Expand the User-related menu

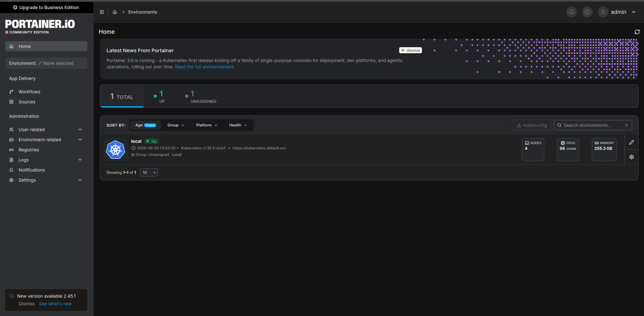[x=46, y=129]
